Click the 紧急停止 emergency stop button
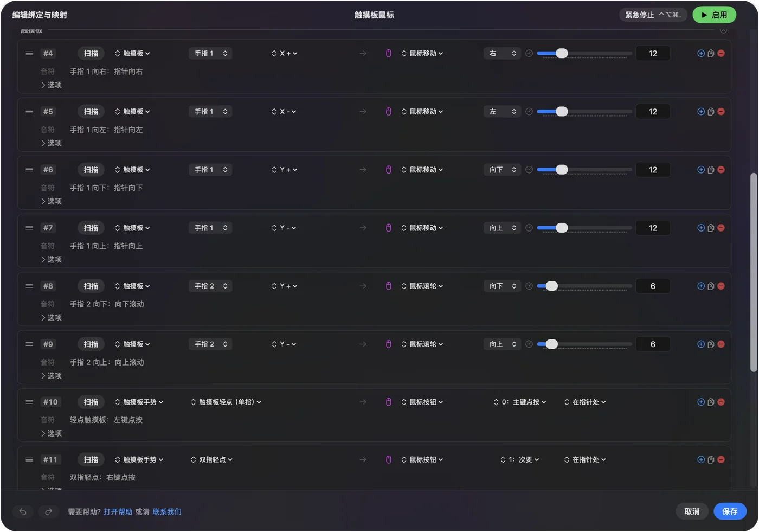Viewport: 759px width, 532px height. point(653,15)
